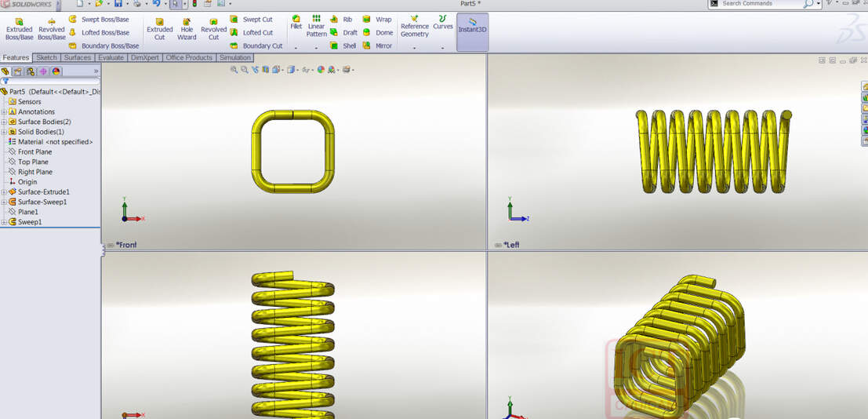Viewport: 868px width, 419px height.
Task: Open the Curves tools
Action: click(x=443, y=22)
